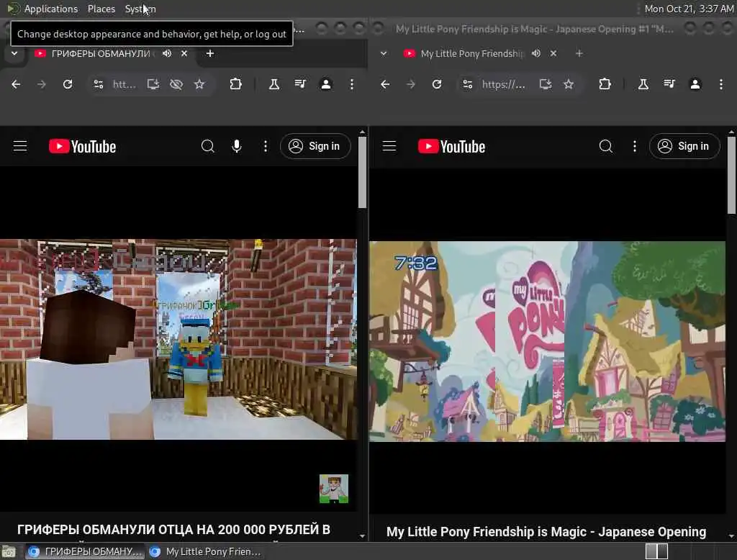Open YouTube settings dots in right window

(x=635, y=146)
